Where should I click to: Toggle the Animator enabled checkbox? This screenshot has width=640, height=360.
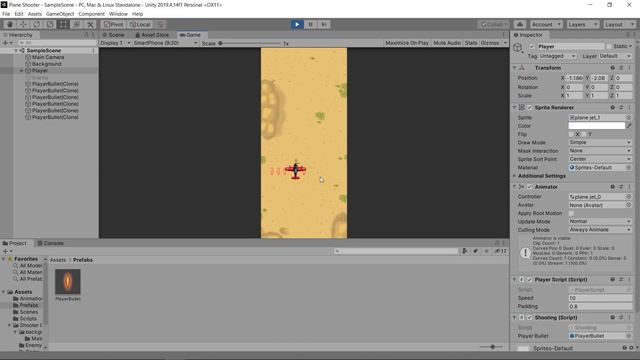point(529,187)
